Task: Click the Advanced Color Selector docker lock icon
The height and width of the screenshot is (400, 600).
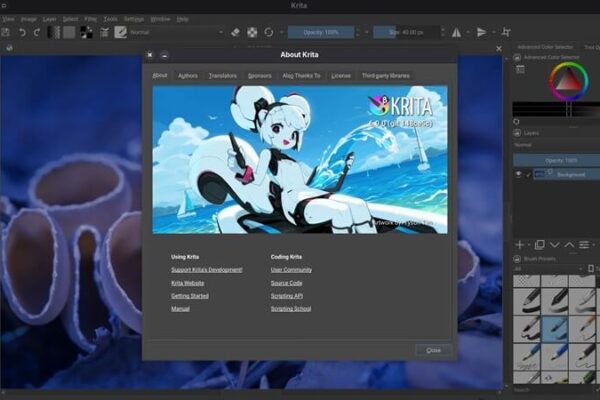Action: pyautogui.click(x=517, y=57)
